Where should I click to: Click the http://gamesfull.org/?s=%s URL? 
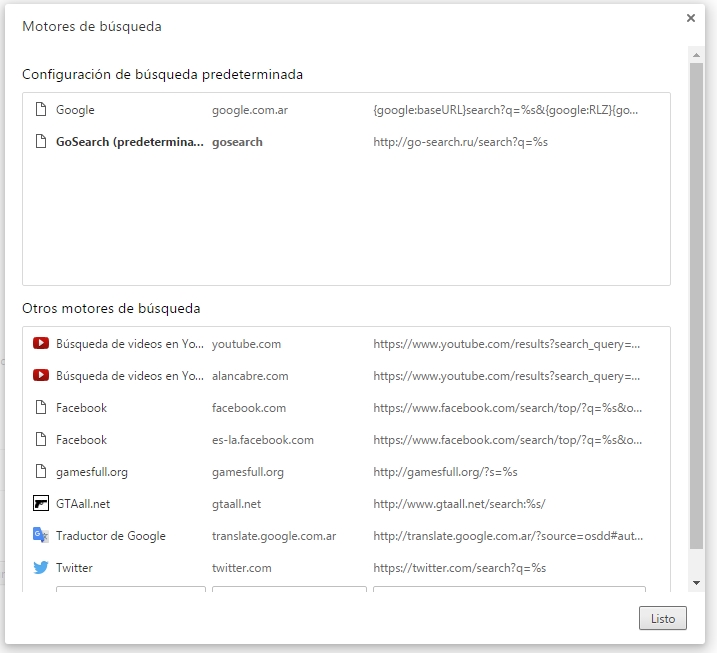click(x=445, y=472)
